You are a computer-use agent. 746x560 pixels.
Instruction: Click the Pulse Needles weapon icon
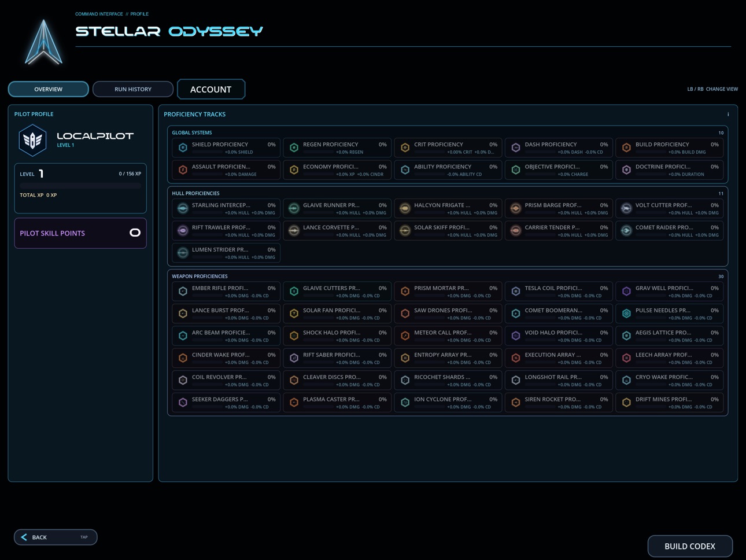tap(626, 313)
